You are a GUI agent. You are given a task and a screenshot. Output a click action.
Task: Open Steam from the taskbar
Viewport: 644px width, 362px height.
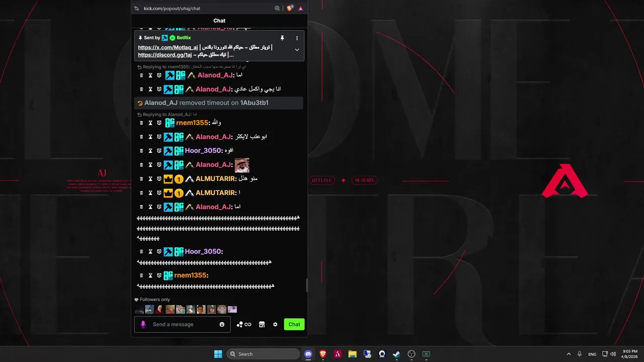(x=396, y=354)
